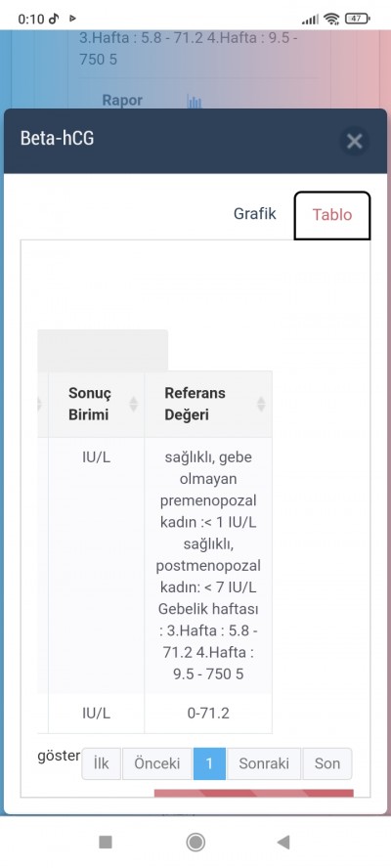Go to Önceki page

click(157, 763)
